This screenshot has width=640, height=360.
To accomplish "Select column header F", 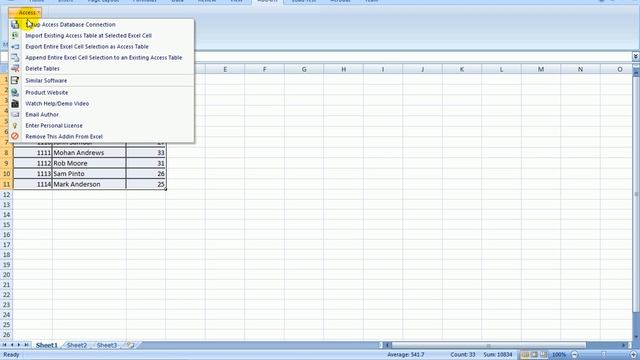I will [264, 69].
